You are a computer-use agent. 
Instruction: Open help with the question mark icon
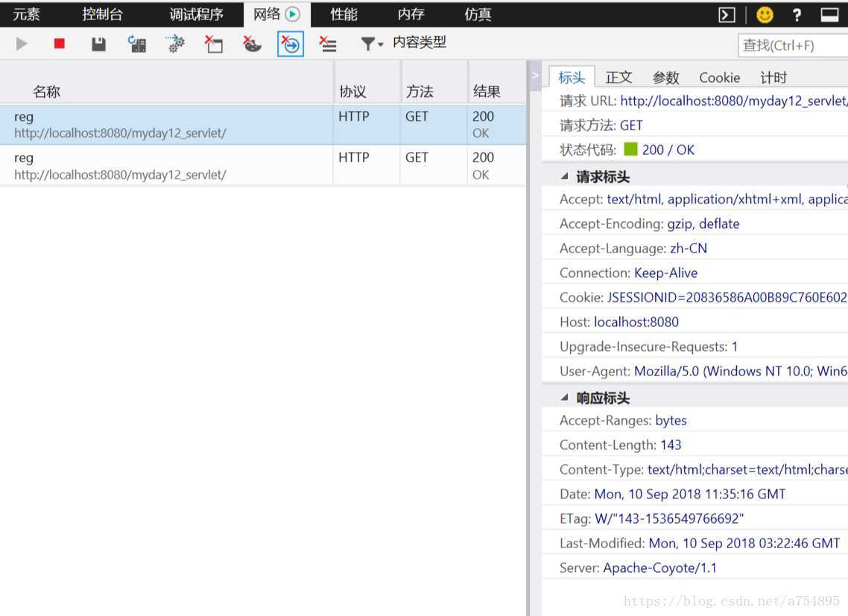point(797,15)
